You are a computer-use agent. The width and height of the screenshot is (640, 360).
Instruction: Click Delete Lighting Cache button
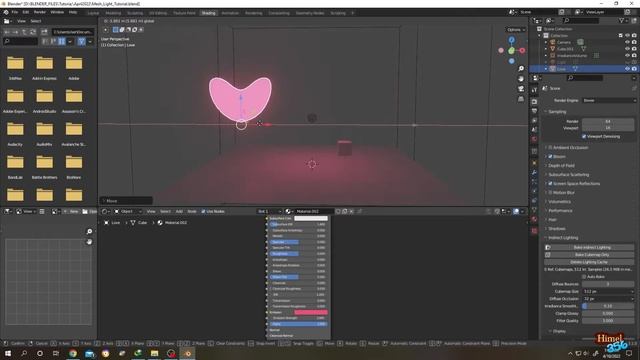pyautogui.click(x=589, y=262)
